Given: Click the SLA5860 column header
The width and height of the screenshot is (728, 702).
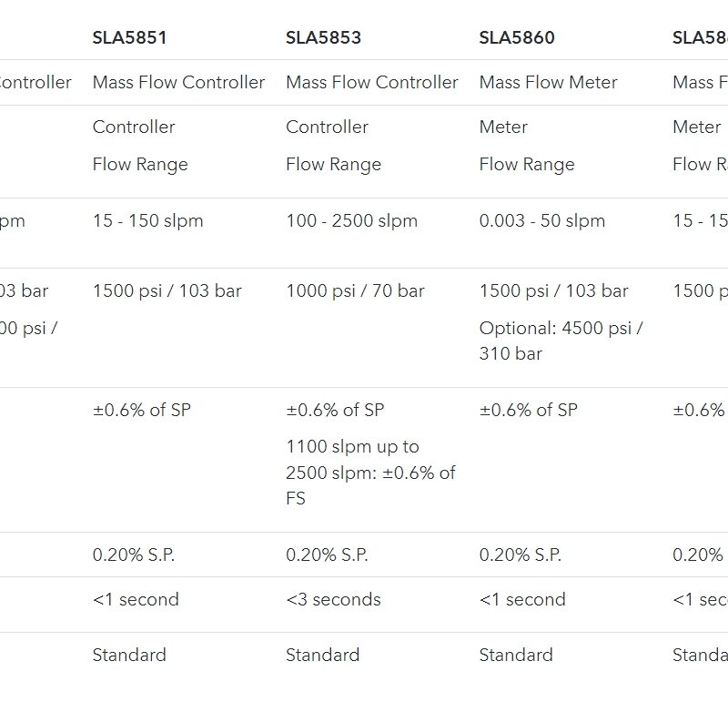Looking at the screenshot, I should (517, 38).
